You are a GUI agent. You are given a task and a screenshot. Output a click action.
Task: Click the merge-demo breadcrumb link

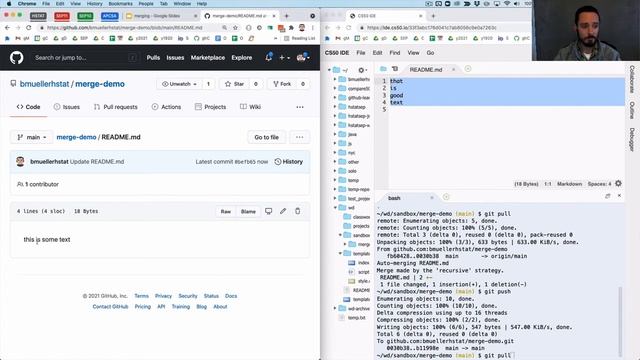76,137
